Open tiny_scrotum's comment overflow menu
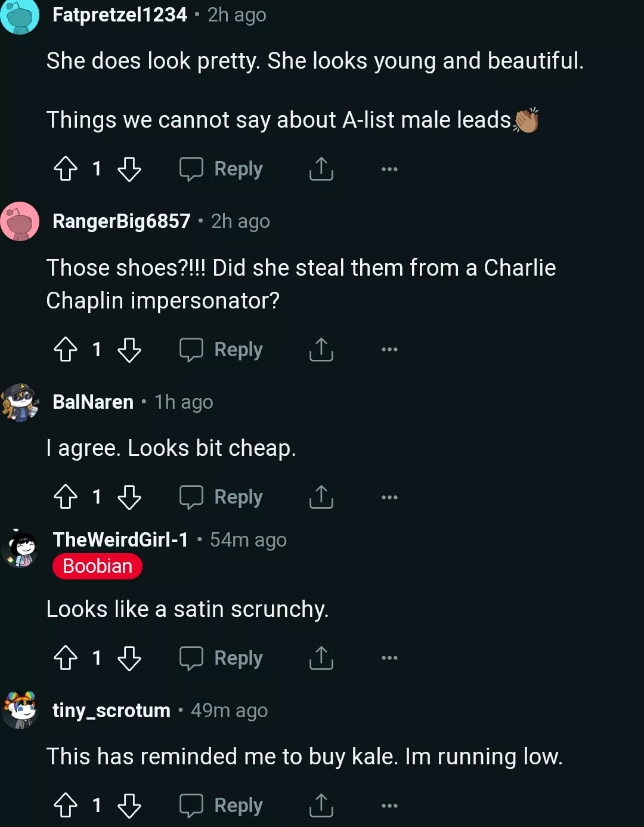Image resolution: width=644 pixels, height=827 pixels. [x=388, y=806]
